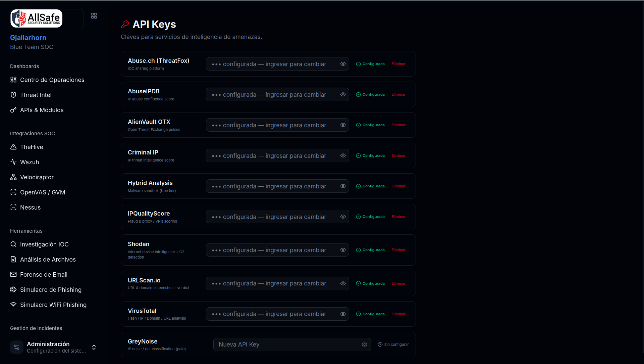
Task: Click Eliminar for URLScan.io
Action: click(x=398, y=283)
